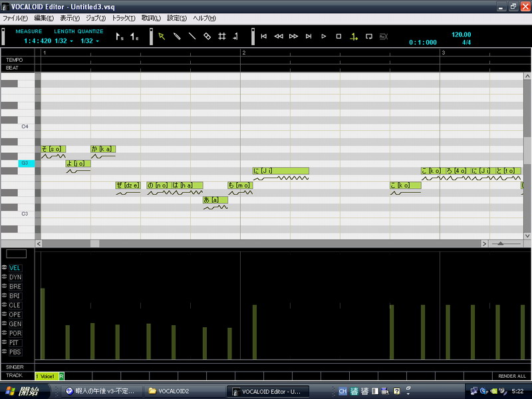The height and width of the screenshot is (399, 532).
Task: Open the ジョブ(J) menu
Action: coord(96,19)
